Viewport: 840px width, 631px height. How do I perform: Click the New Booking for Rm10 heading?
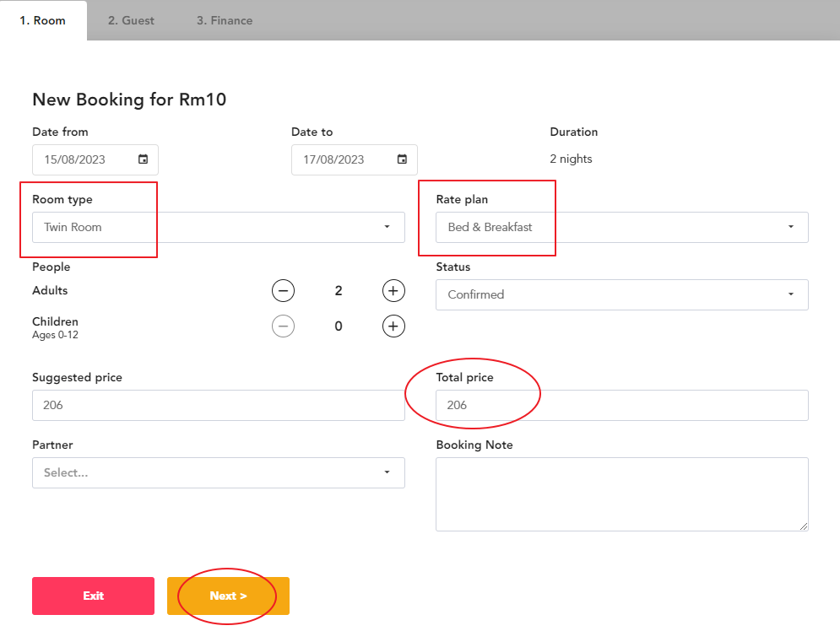129,100
